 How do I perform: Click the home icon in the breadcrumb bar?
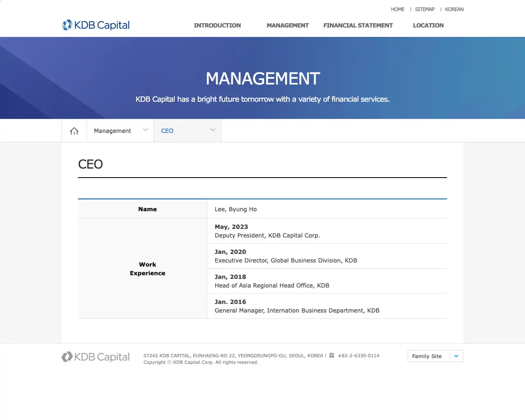point(74,131)
